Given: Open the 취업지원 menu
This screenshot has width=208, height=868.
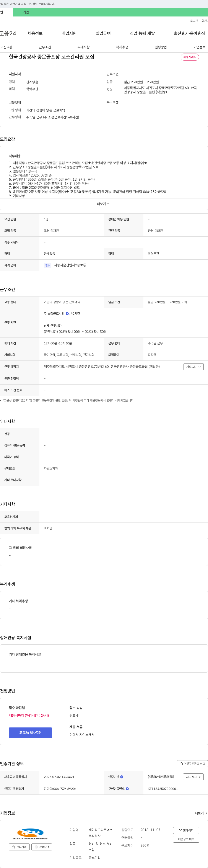Looking at the screenshot, I should point(69,33).
